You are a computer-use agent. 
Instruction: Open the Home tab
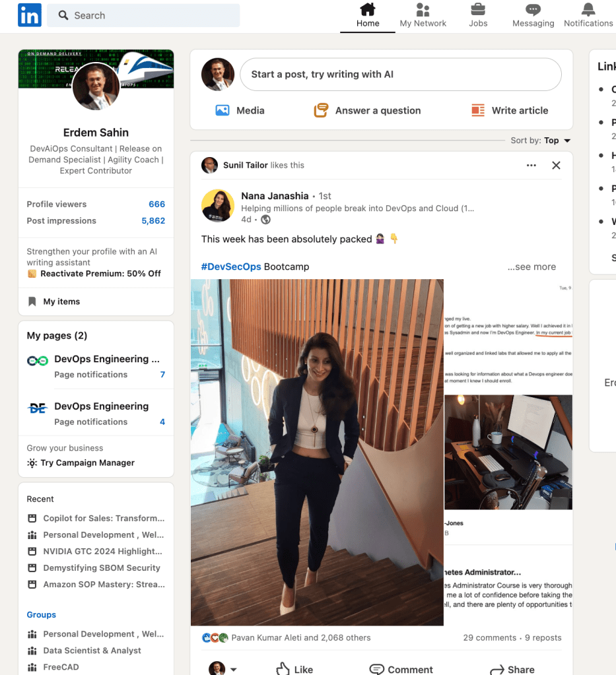(368, 15)
